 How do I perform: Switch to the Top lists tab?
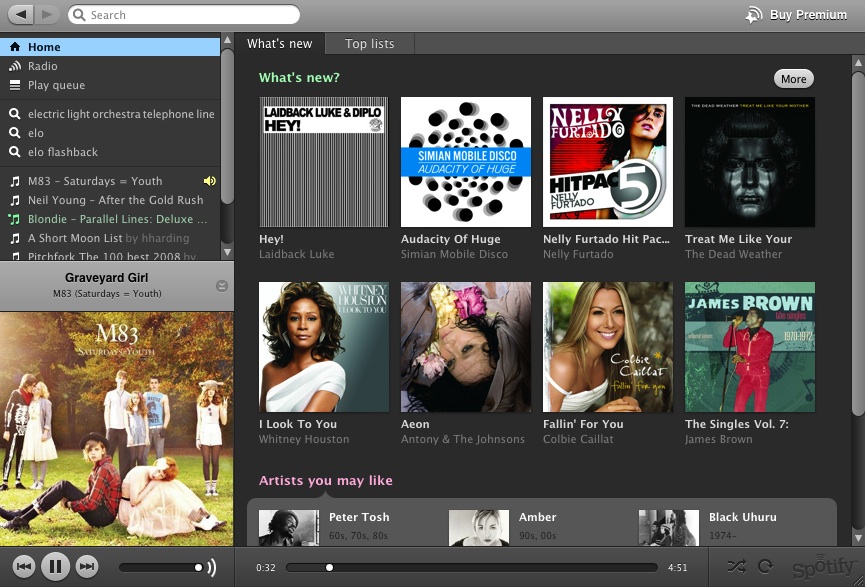tap(369, 44)
